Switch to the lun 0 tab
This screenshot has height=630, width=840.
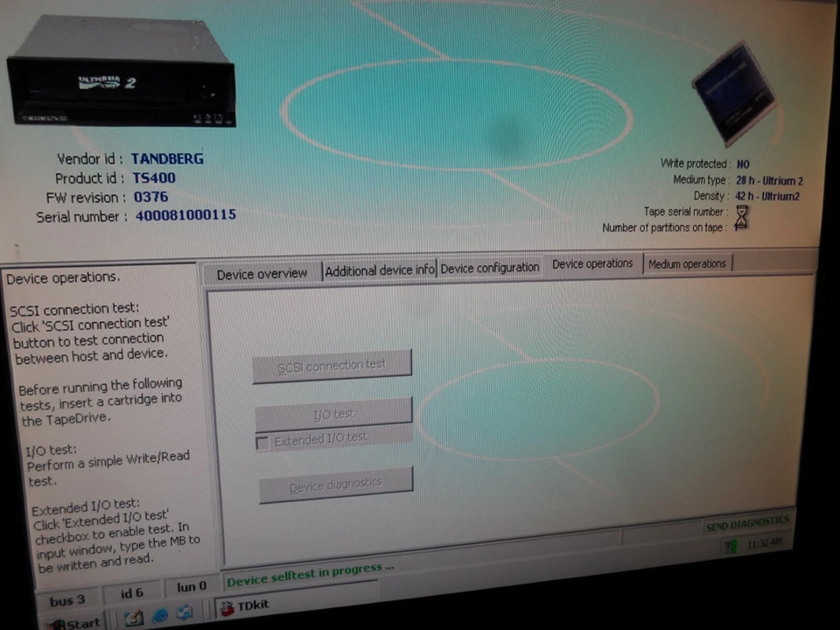pyautogui.click(x=191, y=587)
